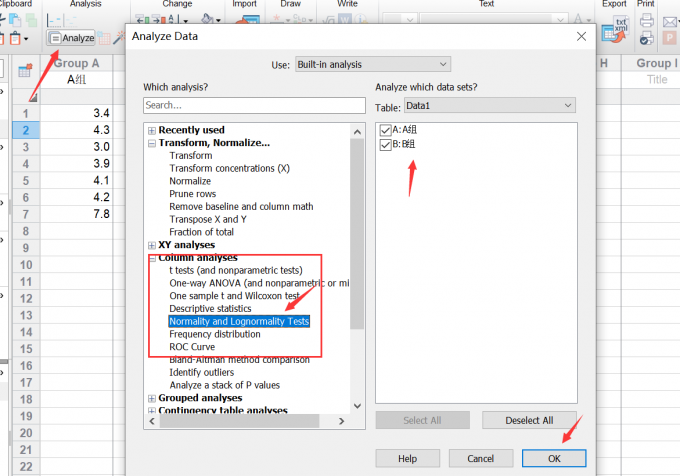This screenshot has height=476, width=680.
Task: Select Descriptive statistics
Action: pyautogui.click(x=210, y=309)
